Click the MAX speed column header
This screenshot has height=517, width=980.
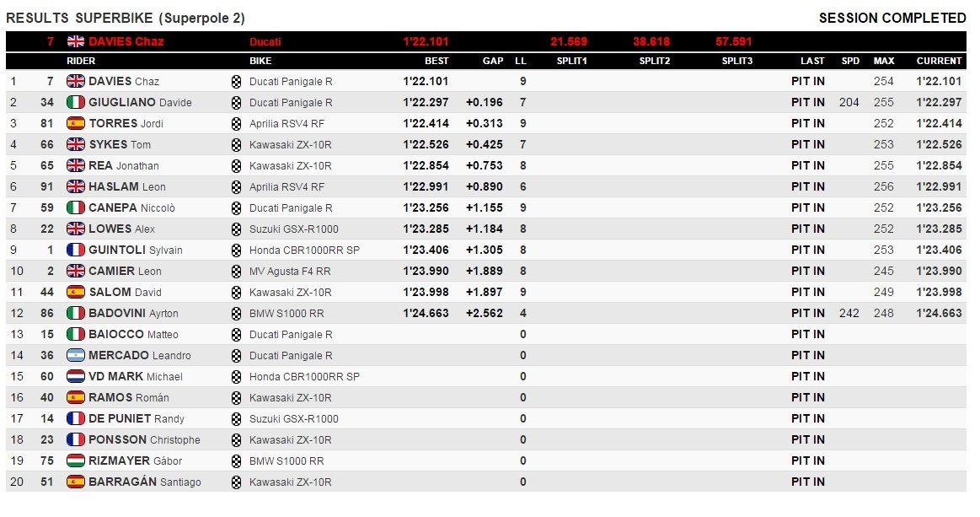884,61
